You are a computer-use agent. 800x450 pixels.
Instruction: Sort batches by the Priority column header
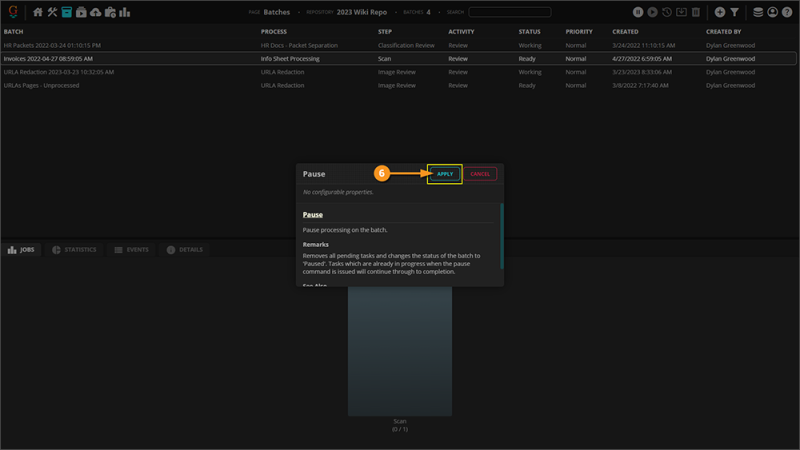[578, 31]
